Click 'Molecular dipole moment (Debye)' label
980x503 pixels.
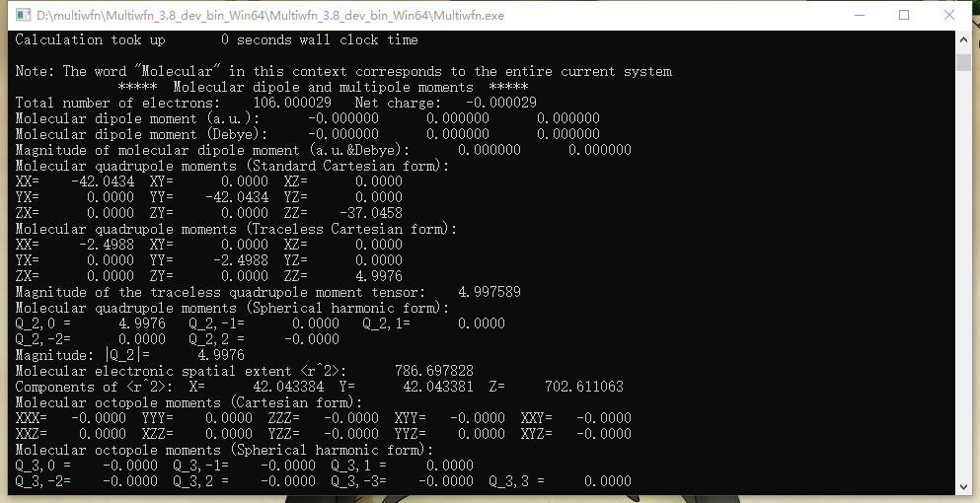[x=141, y=134]
